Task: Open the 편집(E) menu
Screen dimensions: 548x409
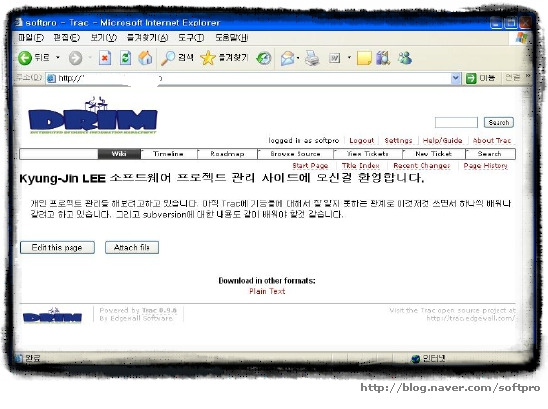Action: click(x=66, y=37)
